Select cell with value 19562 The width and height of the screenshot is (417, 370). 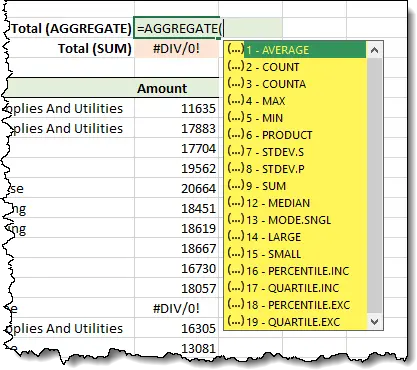(x=177, y=168)
